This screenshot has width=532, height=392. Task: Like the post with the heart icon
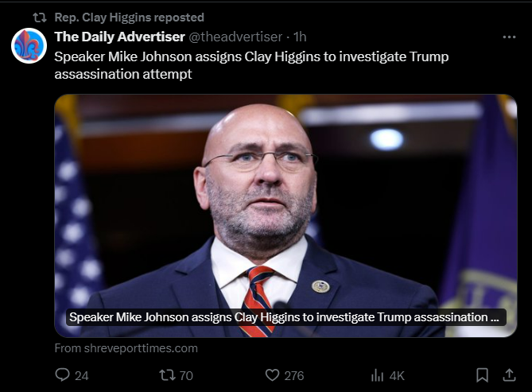[x=273, y=375]
